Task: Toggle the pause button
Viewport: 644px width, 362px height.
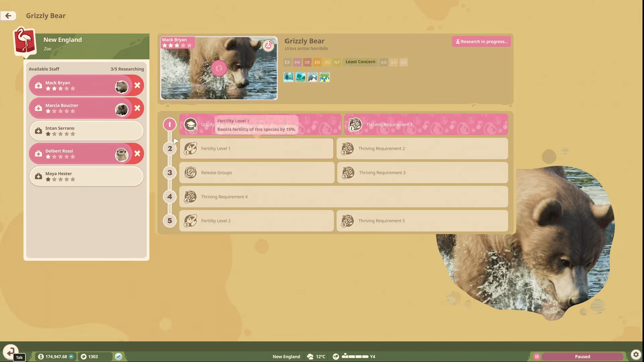Action: (537, 357)
